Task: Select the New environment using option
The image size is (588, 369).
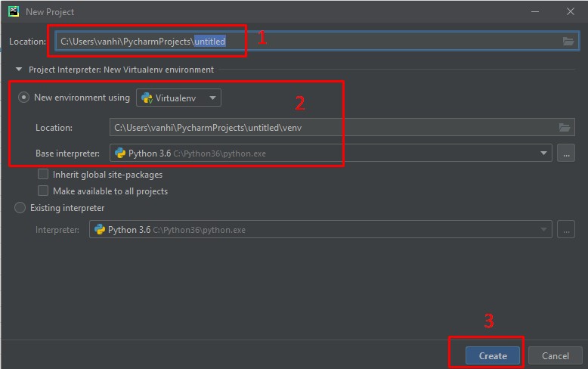Action: click(24, 98)
